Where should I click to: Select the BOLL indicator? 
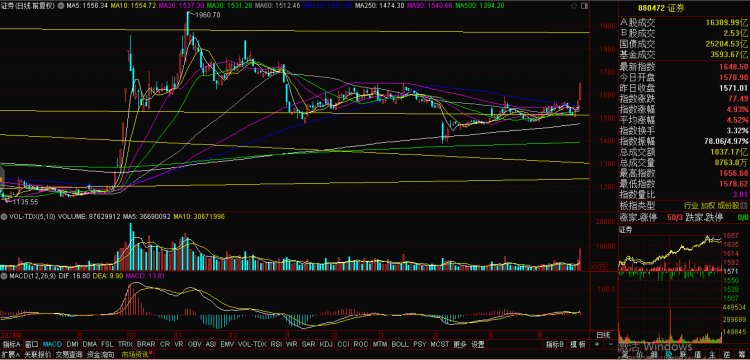(x=399, y=344)
